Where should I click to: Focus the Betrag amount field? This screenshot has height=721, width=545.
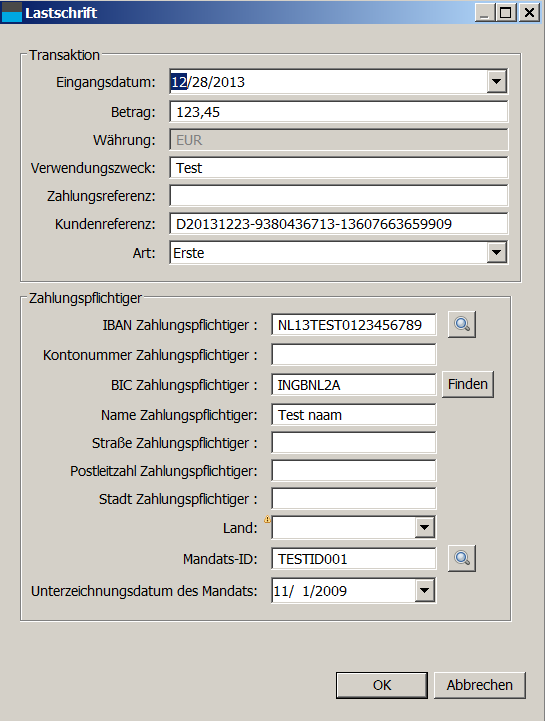pyautogui.click(x=338, y=112)
